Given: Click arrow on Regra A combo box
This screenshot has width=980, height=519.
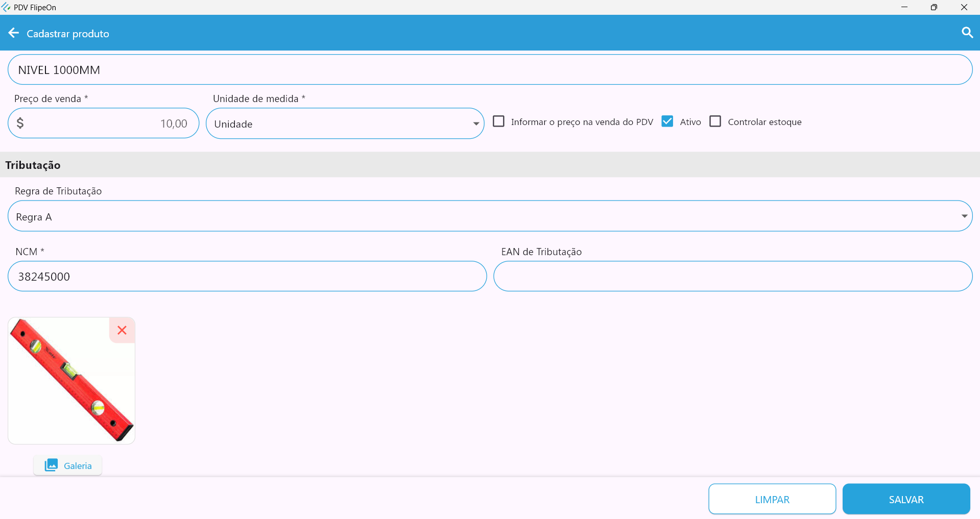Looking at the screenshot, I should 964,216.
